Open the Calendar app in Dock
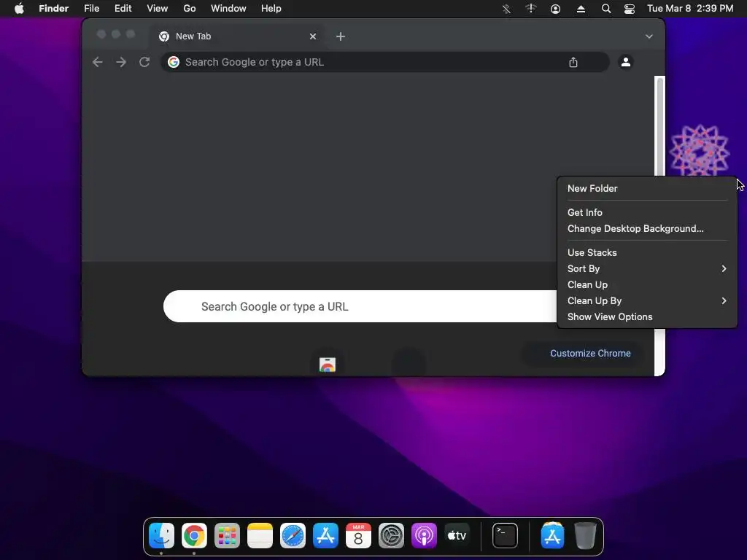The image size is (747, 560). [358, 536]
